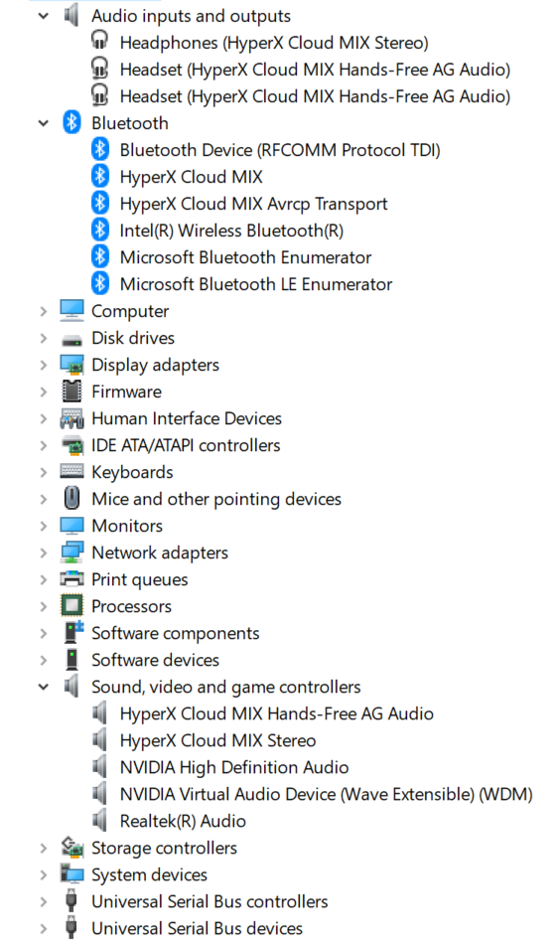Select Realtek(R) Audio device

(x=183, y=822)
